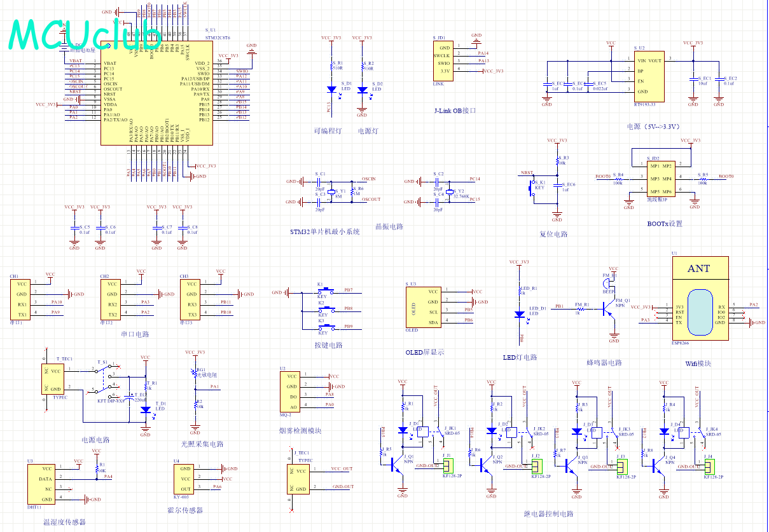This screenshot has width=769, height=532.
Task: Select the blue S_D2 power LED symbol
Action: pos(362,90)
